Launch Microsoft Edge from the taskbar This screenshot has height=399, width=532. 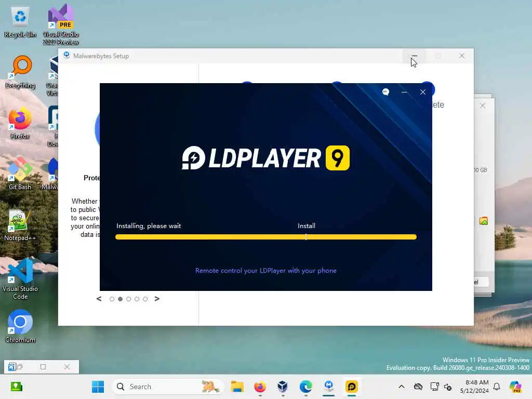click(305, 387)
